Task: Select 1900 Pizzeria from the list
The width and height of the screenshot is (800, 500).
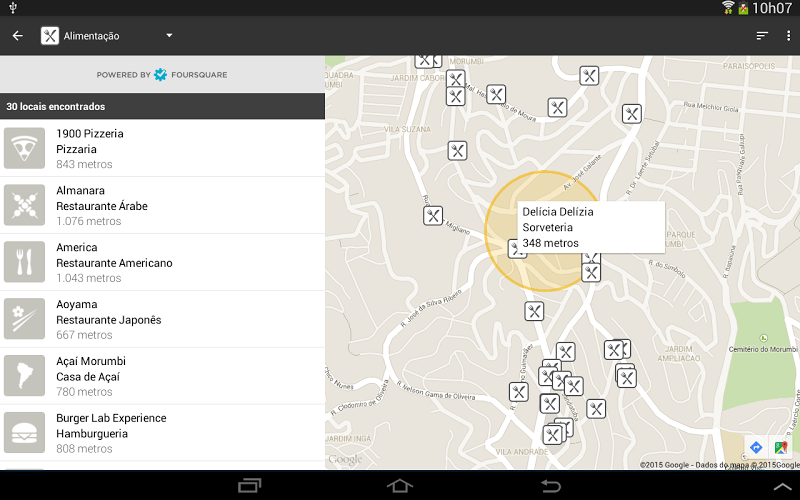Action: [162, 148]
